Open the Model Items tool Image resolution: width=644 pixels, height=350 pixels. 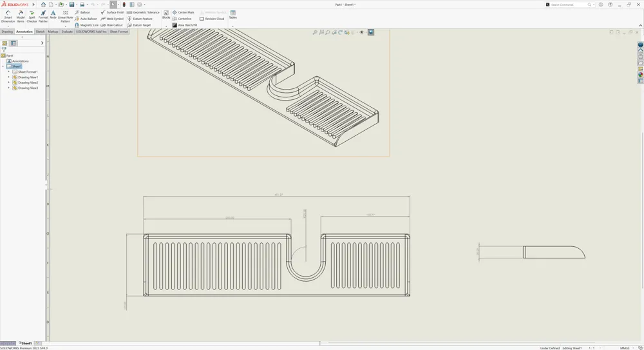coord(21,17)
